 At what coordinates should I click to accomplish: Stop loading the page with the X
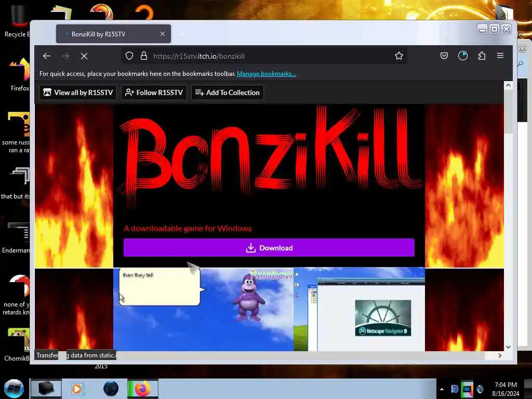[x=84, y=56]
